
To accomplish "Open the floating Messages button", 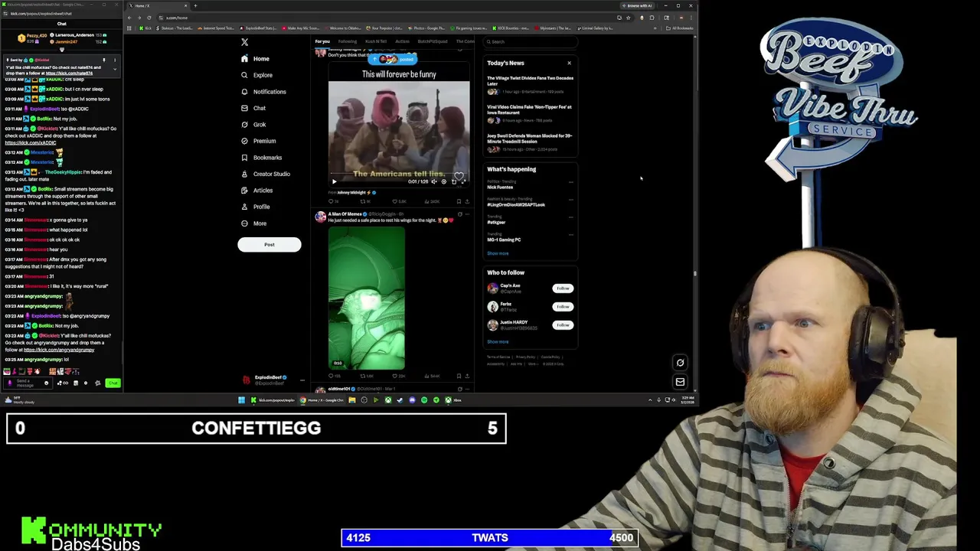I will [680, 381].
